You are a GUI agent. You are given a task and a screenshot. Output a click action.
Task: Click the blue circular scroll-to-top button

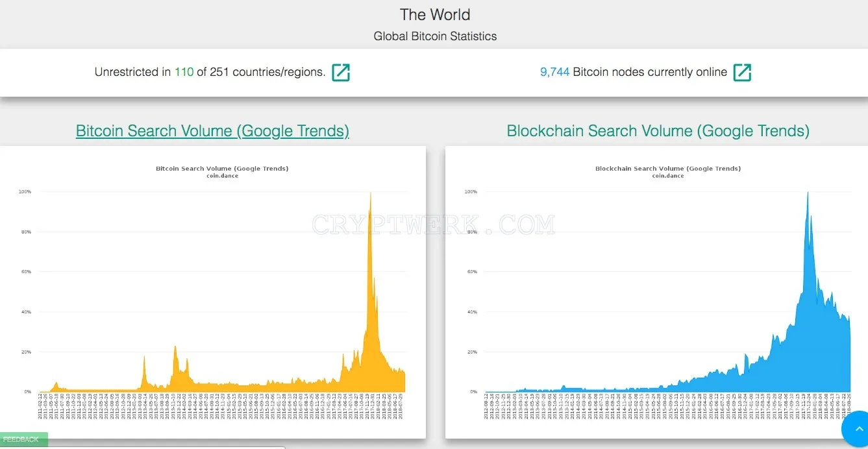[x=856, y=430]
